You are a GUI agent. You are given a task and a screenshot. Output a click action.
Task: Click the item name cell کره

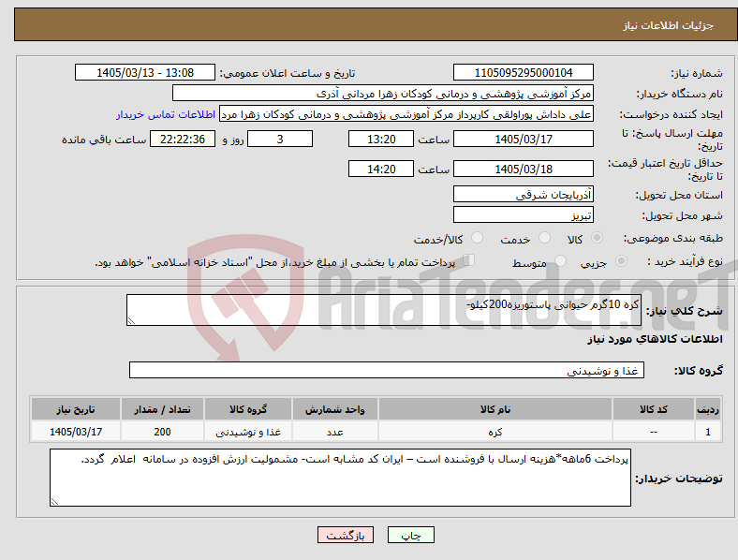495,431
